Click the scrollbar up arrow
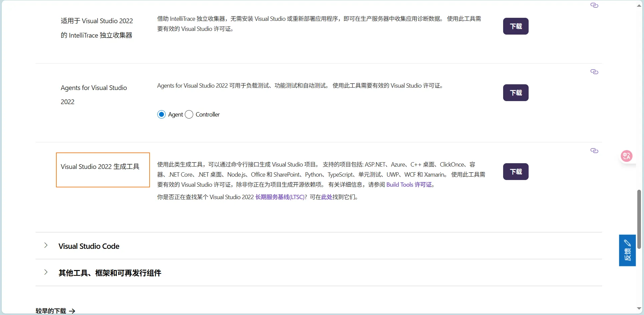 point(639,5)
